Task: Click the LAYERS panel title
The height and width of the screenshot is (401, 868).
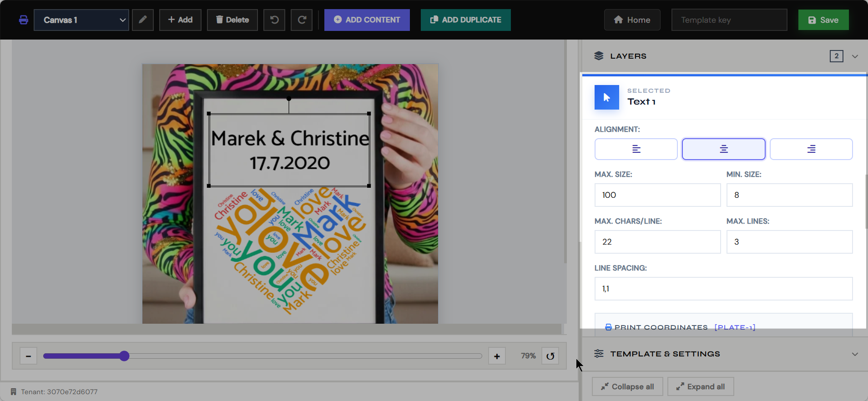Action: click(x=628, y=56)
